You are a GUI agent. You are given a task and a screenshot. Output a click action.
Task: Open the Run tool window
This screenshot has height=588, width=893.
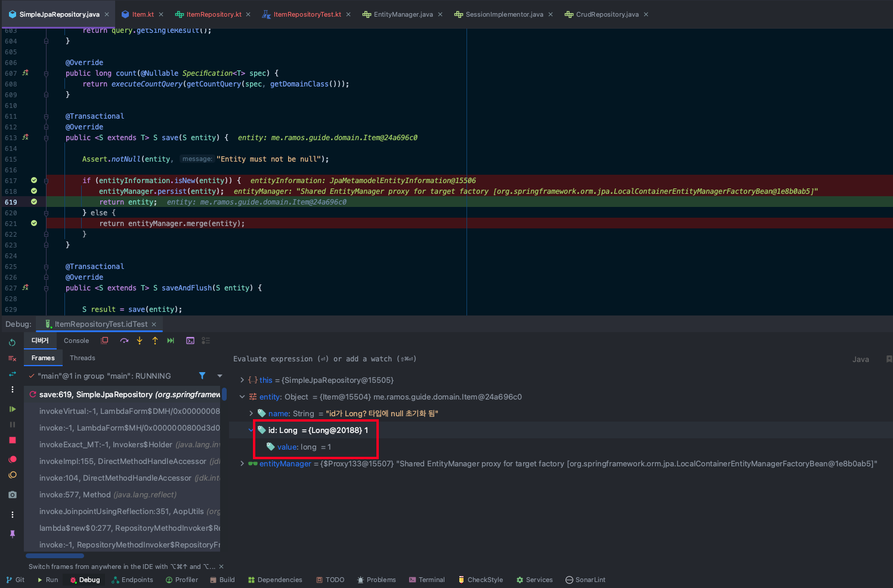point(48,580)
